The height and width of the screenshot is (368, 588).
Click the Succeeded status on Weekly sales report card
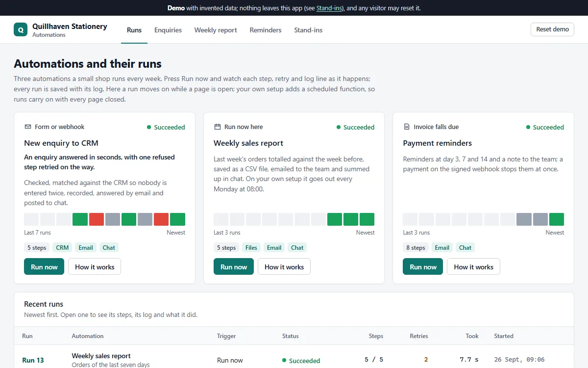[x=356, y=127]
